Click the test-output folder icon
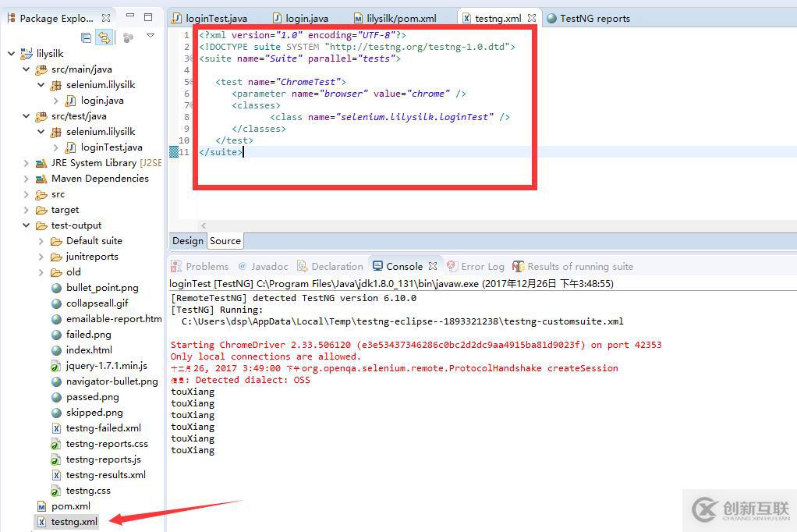797x532 pixels. click(41, 225)
